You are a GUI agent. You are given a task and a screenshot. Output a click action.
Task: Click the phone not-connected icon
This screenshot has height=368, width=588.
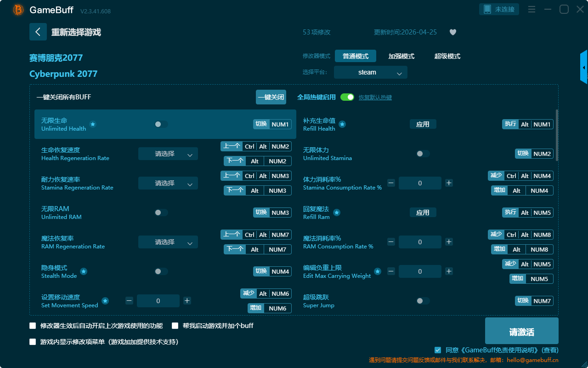click(x=487, y=9)
